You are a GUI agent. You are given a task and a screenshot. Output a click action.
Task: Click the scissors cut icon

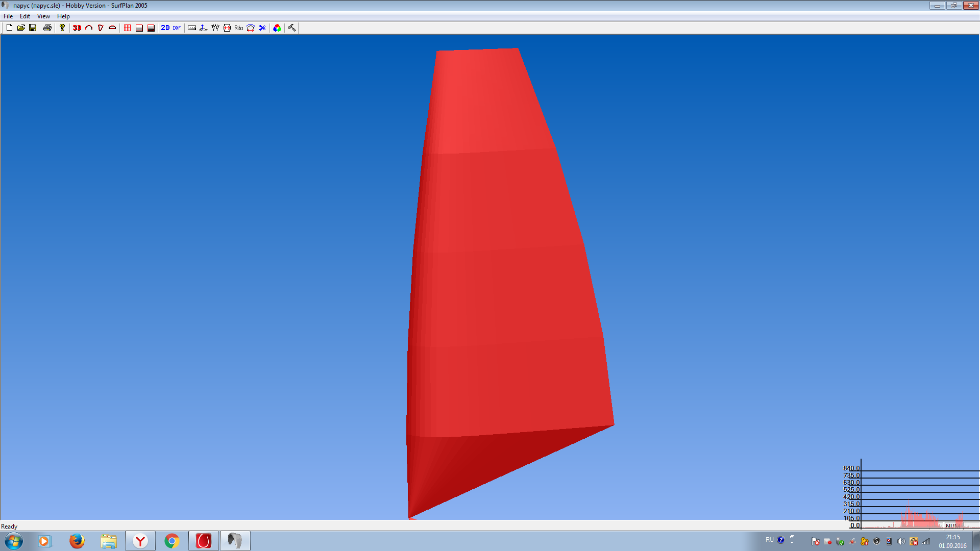262,28
